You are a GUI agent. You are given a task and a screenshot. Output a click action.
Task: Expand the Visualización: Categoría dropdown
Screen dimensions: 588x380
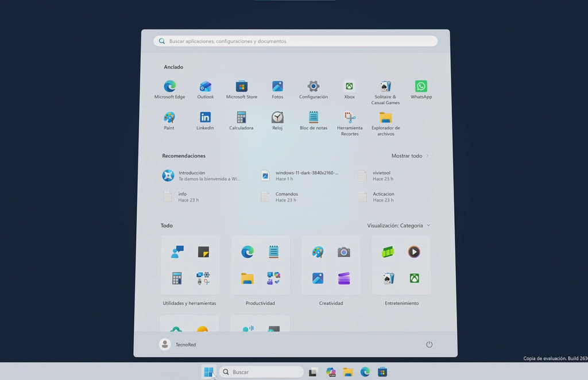click(x=399, y=226)
